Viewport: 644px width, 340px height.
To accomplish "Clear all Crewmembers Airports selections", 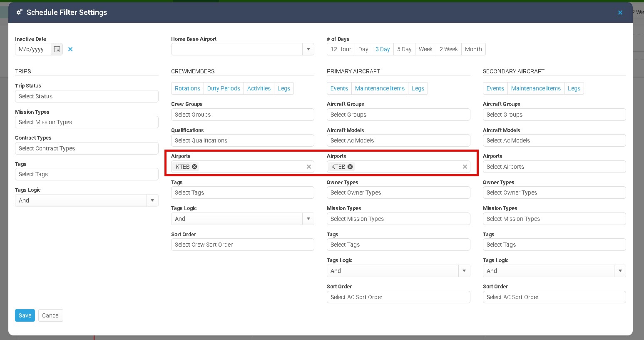I will (309, 167).
